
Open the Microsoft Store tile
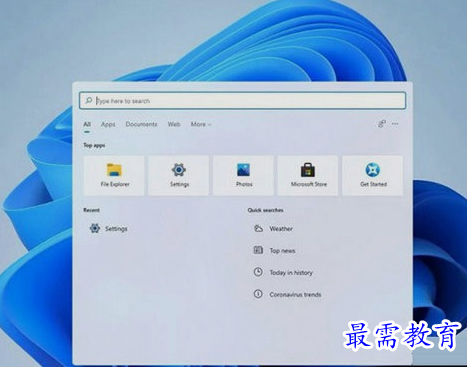point(308,175)
